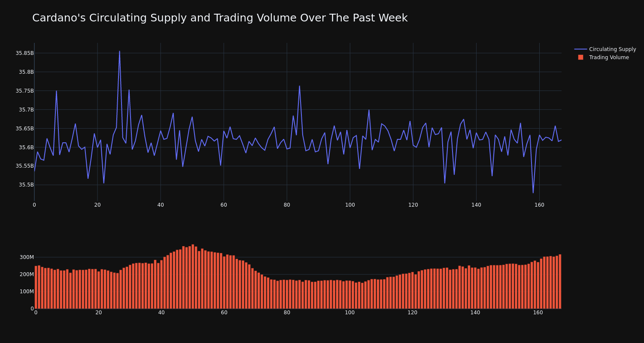Select the 35.6B y-axis label

pyautogui.click(x=26, y=147)
